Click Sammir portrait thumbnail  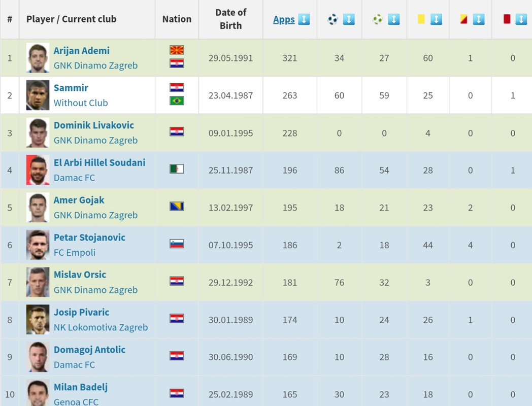tap(38, 95)
